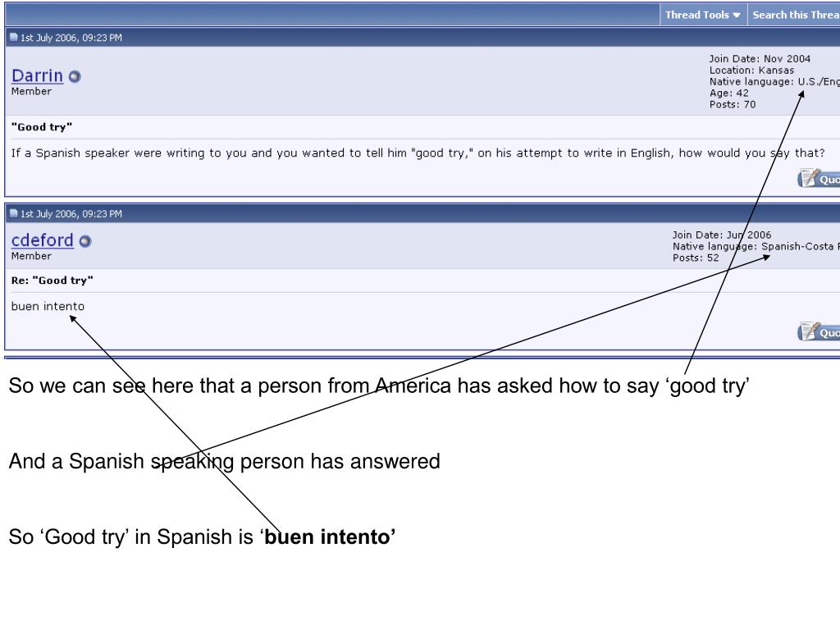Viewport: 840px width, 630px height.
Task: Open cdeford's user profile link
Action: [43, 240]
